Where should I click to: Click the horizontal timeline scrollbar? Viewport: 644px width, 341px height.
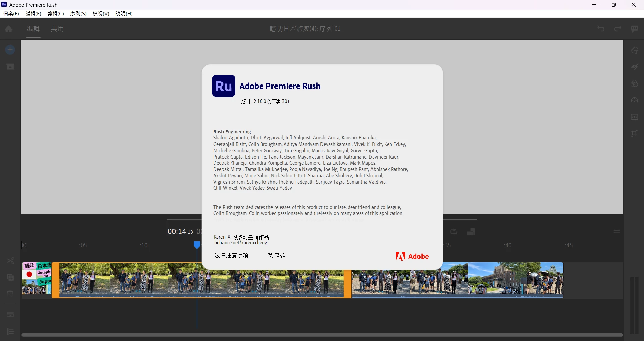(x=322, y=335)
